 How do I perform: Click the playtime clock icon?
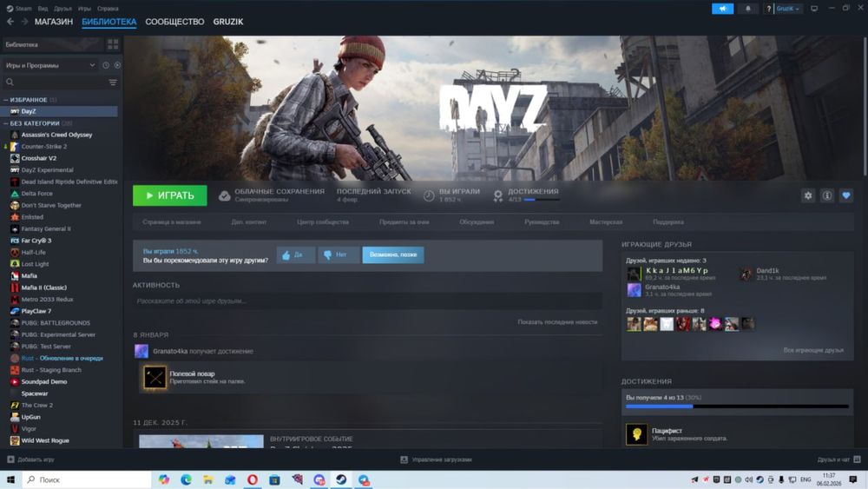click(429, 196)
